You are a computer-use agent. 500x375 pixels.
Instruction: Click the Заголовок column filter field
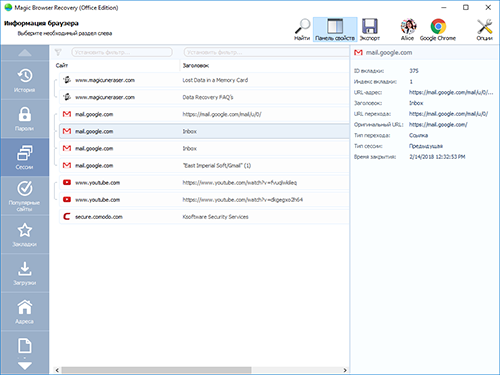pos(266,52)
